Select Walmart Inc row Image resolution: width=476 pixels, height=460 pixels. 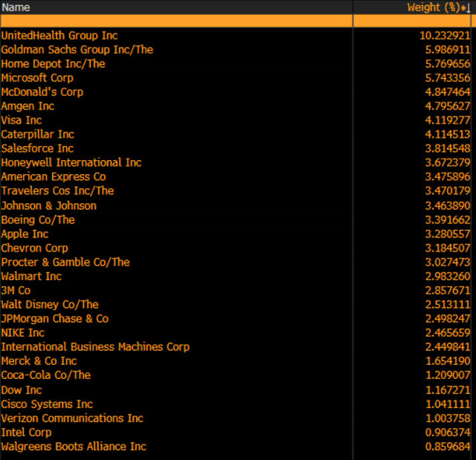pos(235,276)
